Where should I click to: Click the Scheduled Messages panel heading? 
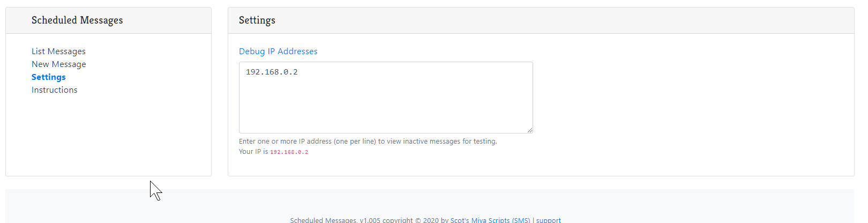point(77,20)
